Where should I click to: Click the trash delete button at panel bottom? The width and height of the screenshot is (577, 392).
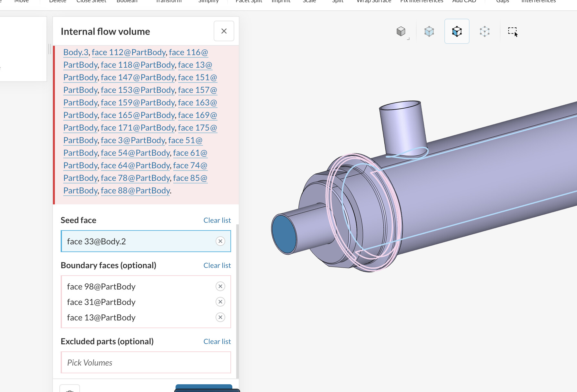pos(70,389)
